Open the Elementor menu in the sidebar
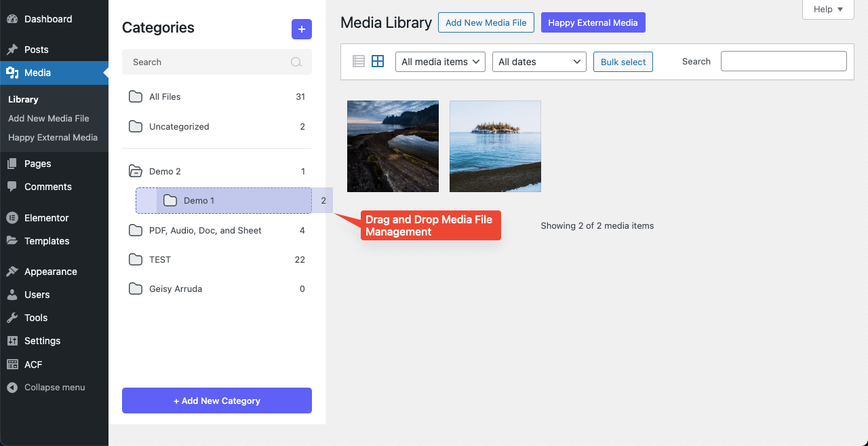This screenshot has height=446, width=868. pos(46,218)
